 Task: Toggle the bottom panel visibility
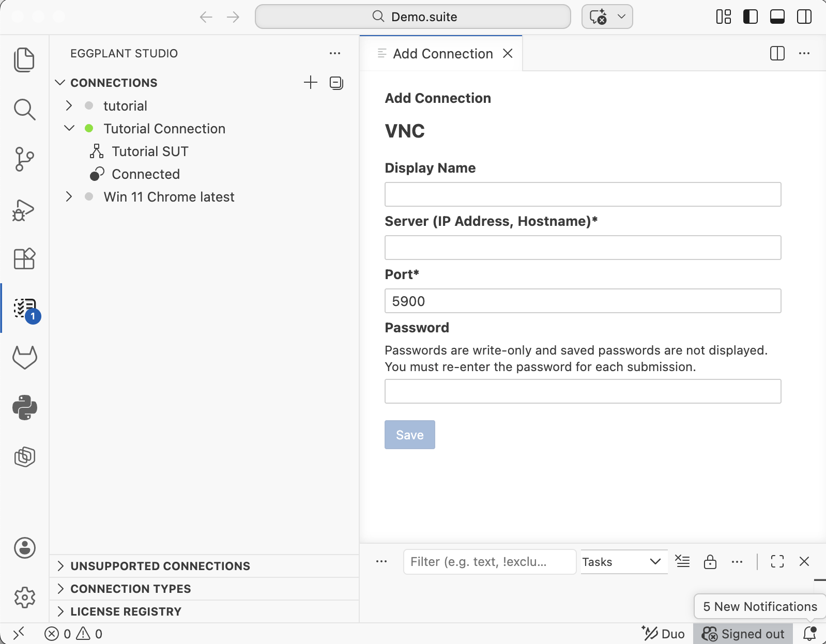coord(777,17)
